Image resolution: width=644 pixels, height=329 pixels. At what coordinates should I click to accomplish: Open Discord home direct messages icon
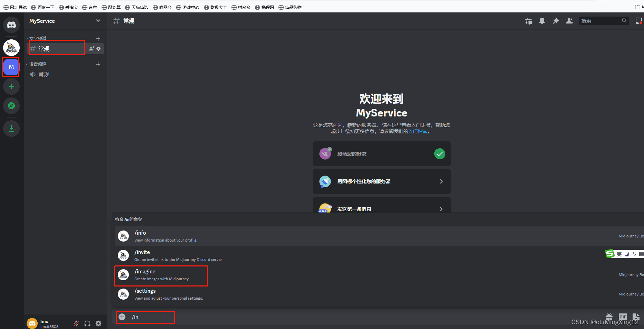[11, 25]
